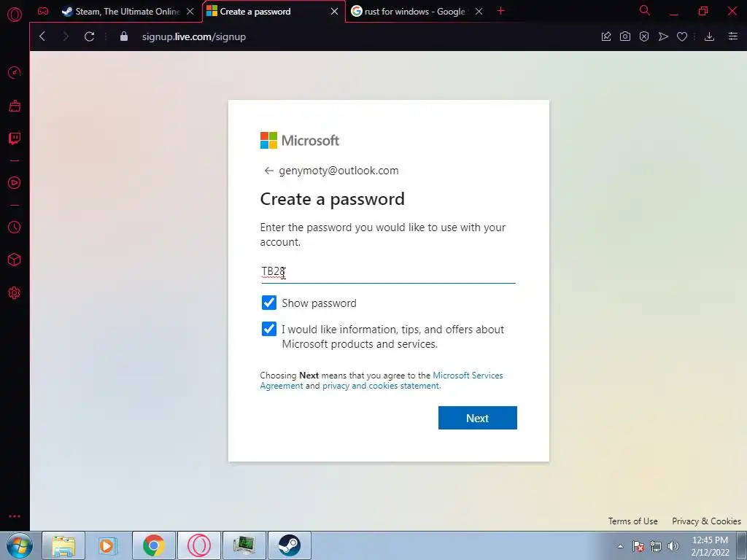747x560 pixels.
Task: Open privacy and cookies statement link
Action: click(381, 386)
